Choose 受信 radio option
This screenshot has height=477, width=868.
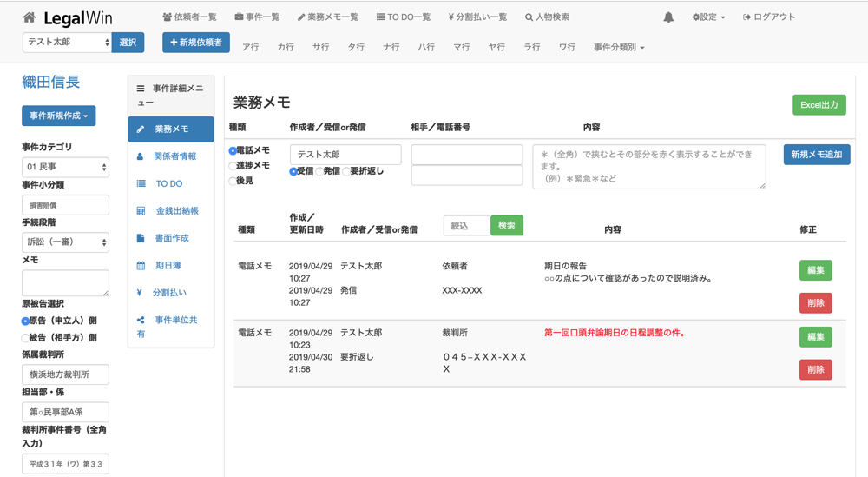(x=293, y=172)
